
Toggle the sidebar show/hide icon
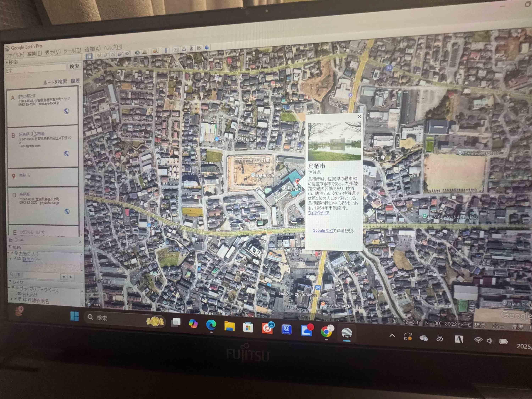coord(89,57)
